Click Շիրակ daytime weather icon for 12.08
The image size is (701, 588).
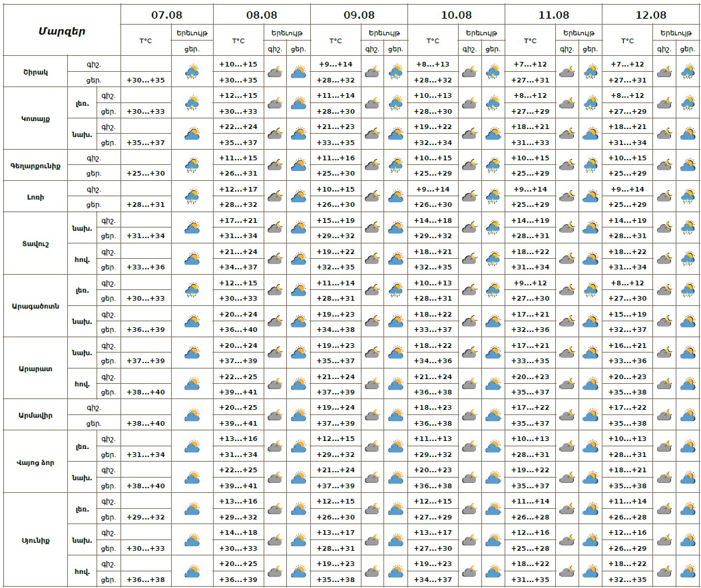(688, 72)
